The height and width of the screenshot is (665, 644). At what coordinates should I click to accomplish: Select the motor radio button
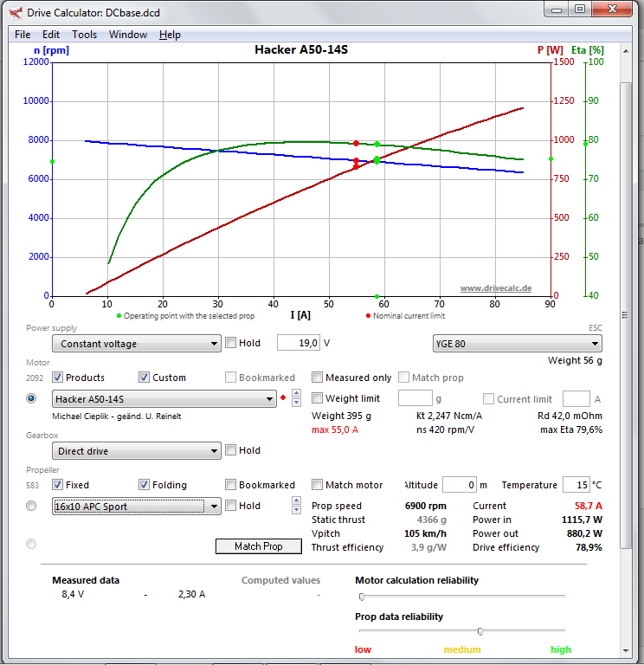(32, 398)
